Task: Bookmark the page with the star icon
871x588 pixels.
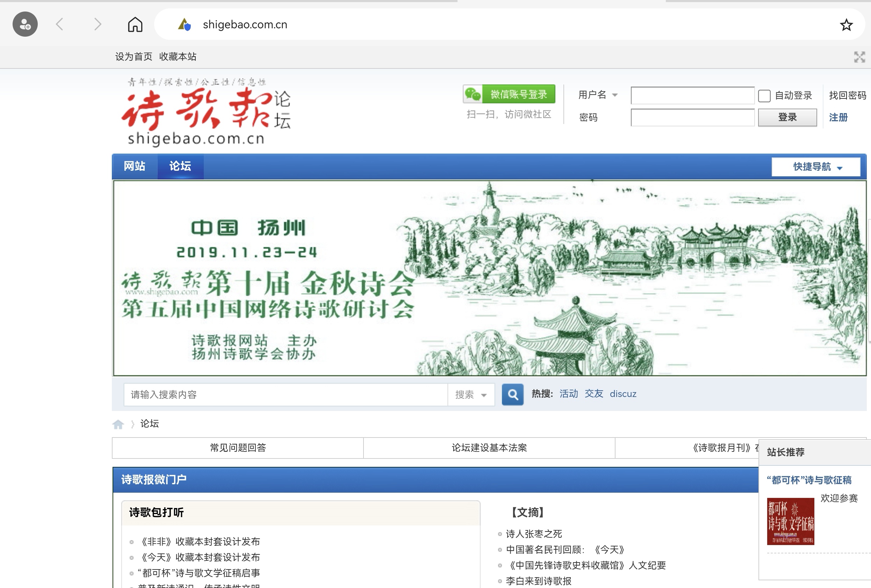Action: tap(846, 24)
